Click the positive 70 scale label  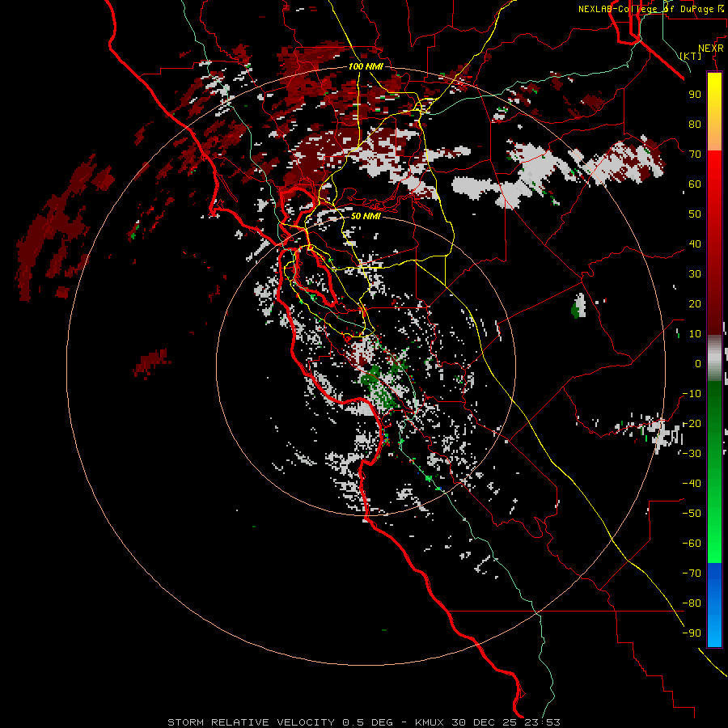click(x=695, y=154)
